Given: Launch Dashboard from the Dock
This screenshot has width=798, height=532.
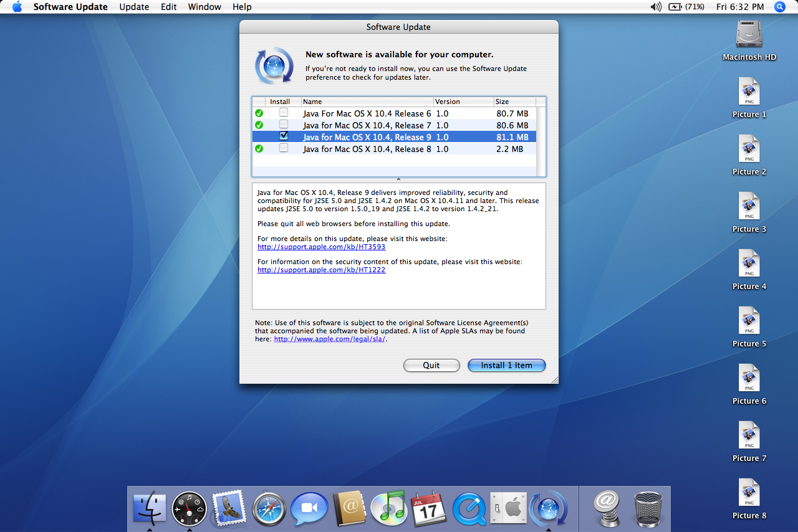Looking at the screenshot, I should pyautogui.click(x=189, y=508).
